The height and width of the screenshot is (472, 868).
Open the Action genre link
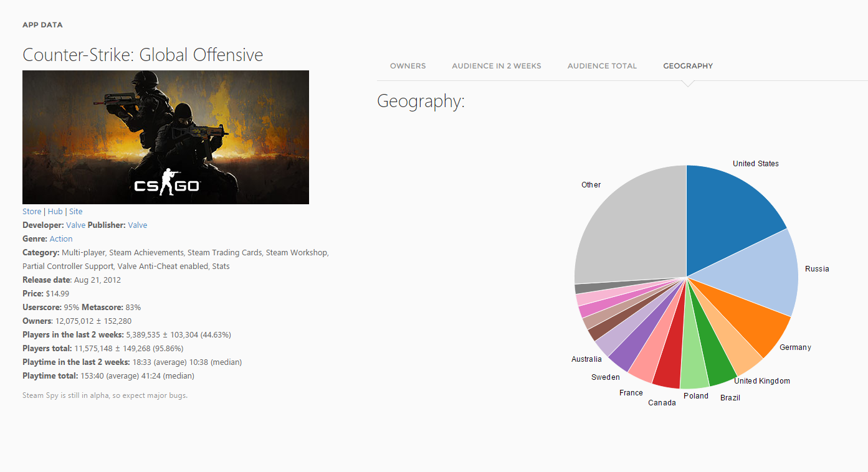pyautogui.click(x=61, y=239)
